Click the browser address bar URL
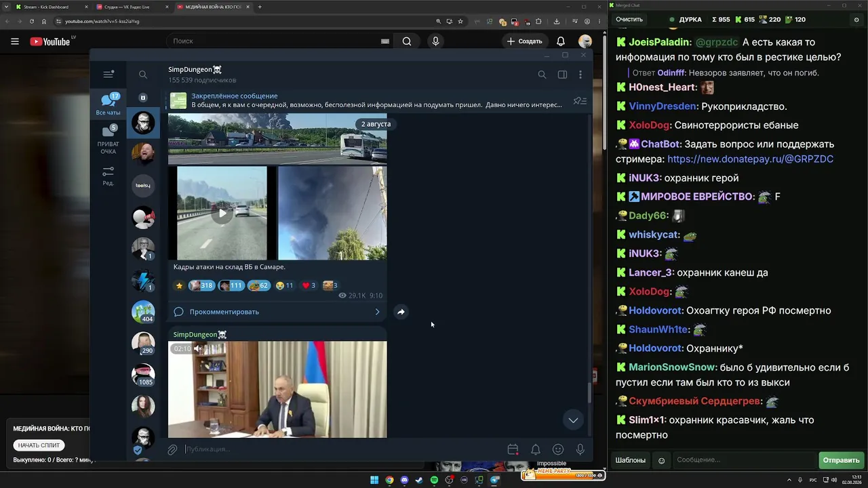 pyautogui.click(x=102, y=21)
